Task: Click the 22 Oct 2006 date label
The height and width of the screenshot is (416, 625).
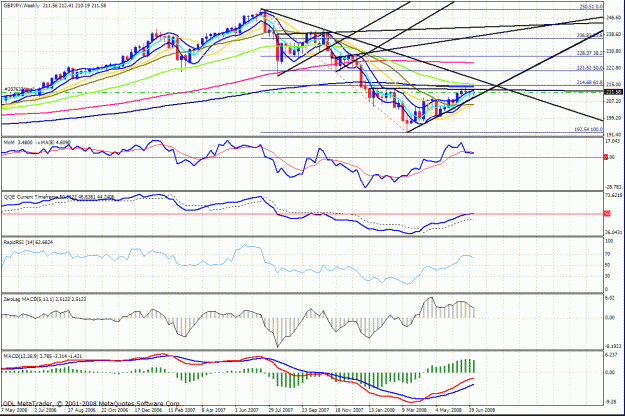Action: click(x=114, y=410)
